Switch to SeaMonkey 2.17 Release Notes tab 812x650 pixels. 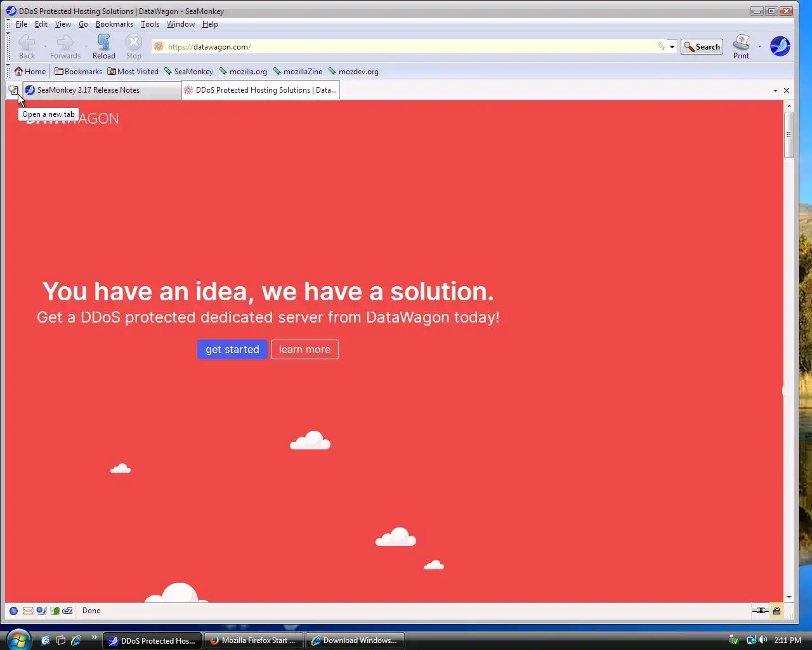coord(101,90)
